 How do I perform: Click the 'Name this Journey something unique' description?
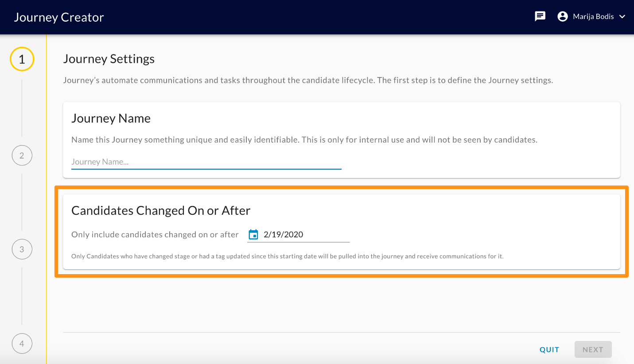pos(304,140)
